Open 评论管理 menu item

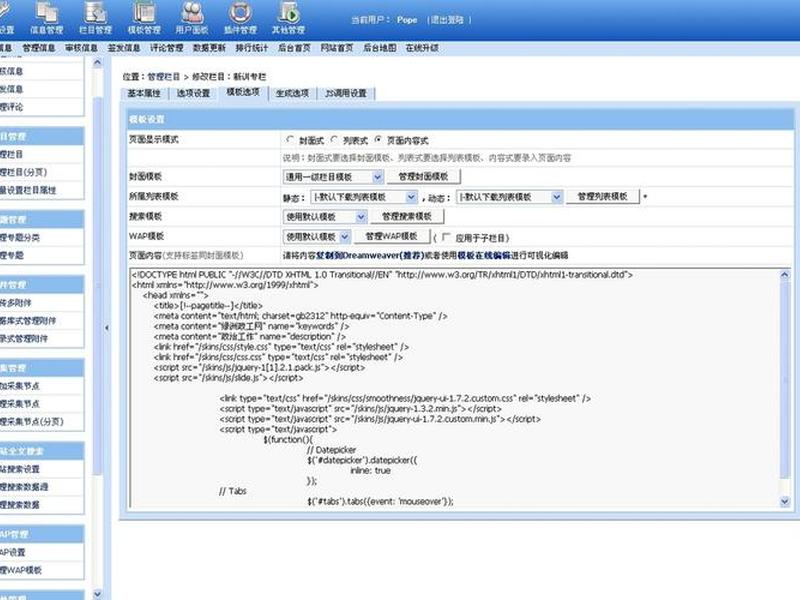pos(166,48)
